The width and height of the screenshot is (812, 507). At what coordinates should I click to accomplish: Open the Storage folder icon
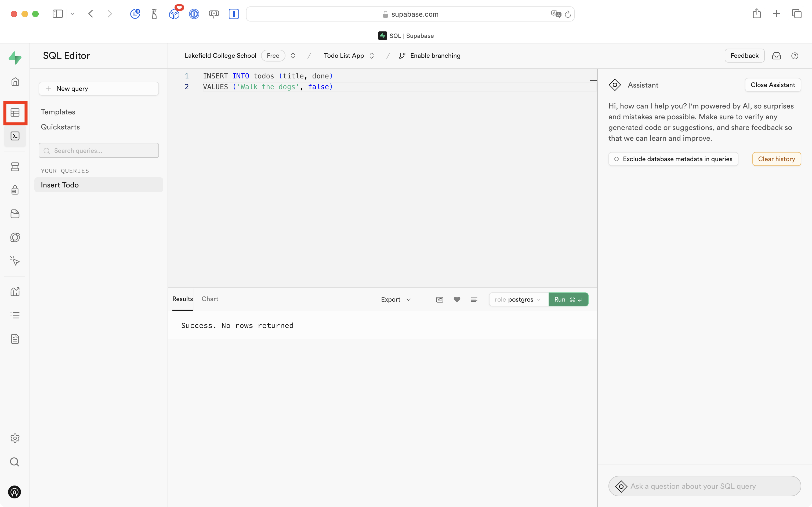coord(15,213)
